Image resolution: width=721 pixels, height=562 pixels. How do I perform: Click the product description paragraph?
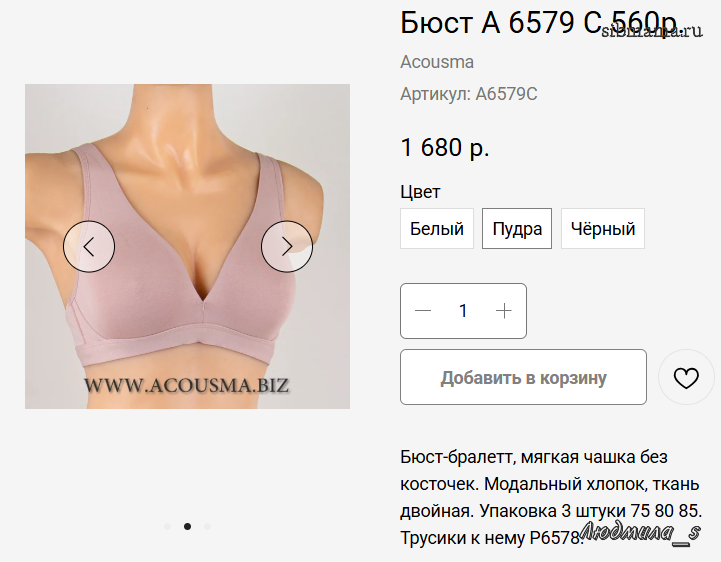tap(551, 497)
